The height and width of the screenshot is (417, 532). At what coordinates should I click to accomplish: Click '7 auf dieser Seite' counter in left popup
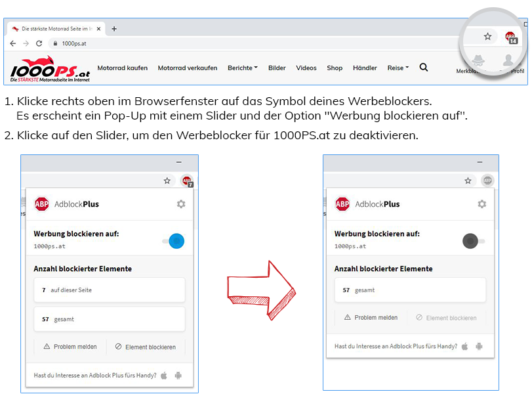[x=110, y=290]
